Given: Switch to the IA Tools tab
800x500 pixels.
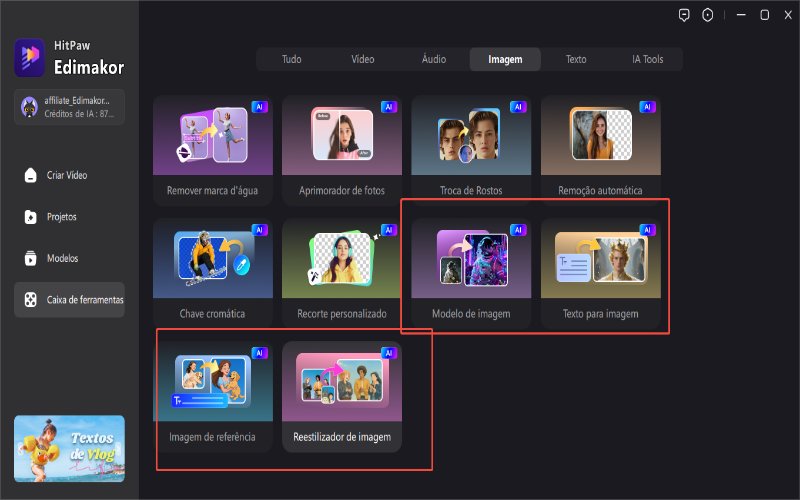Looking at the screenshot, I should click(x=647, y=59).
